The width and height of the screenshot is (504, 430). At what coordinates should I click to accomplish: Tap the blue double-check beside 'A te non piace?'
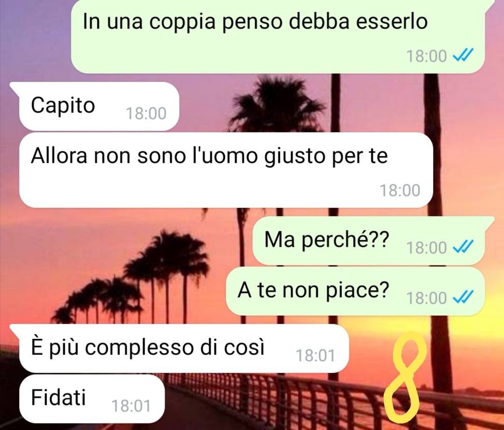[x=463, y=298]
